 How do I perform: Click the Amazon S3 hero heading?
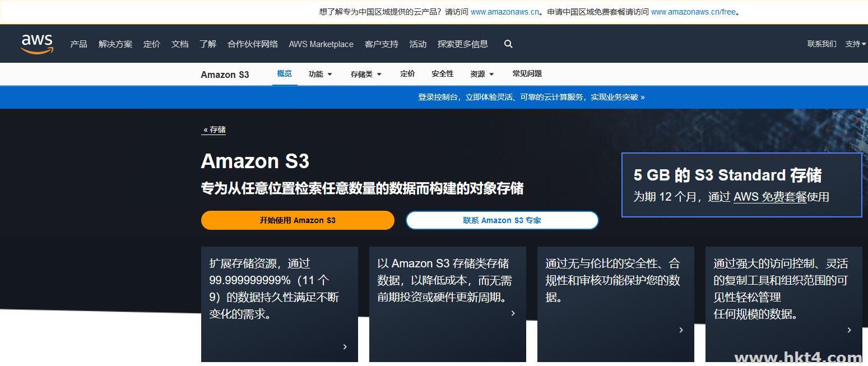click(255, 161)
